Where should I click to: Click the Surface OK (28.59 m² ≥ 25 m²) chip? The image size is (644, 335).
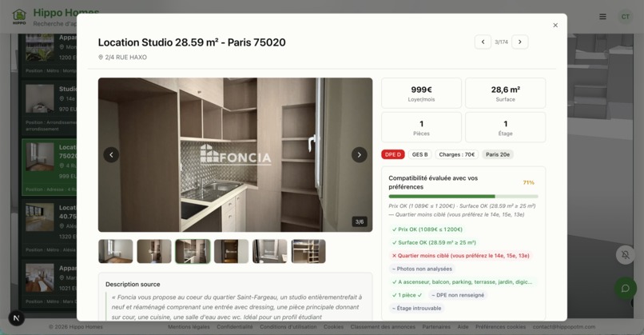[x=434, y=242]
